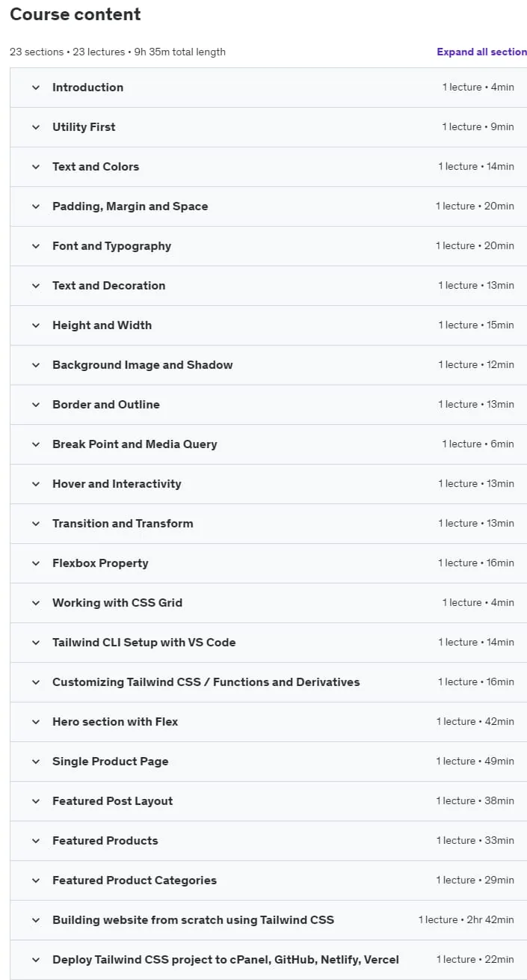The width and height of the screenshot is (527, 980).
Task: Select the Hover and Interactivity section
Action: pyautogui.click(x=268, y=484)
